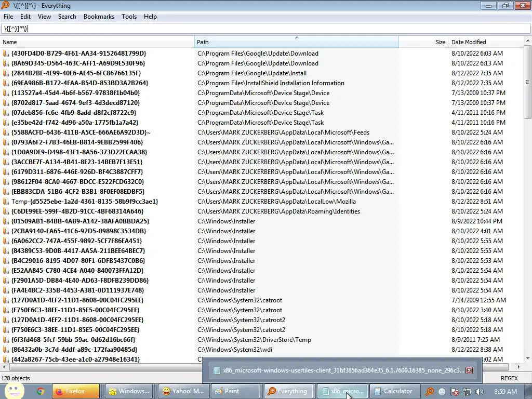
Task: Click folder icon of {86432a0b-3c7d-4ddf-a89c-172faa90485d}
Action: tap(5, 349)
